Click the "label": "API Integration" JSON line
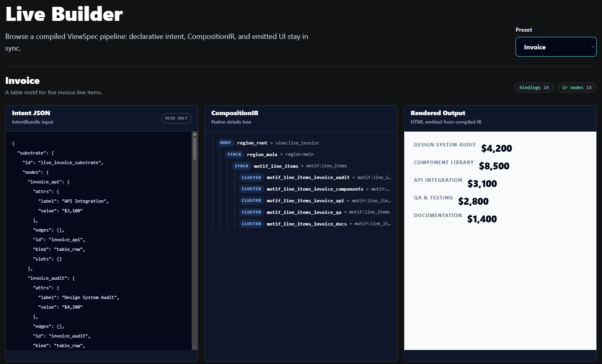The height and width of the screenshot is (364, 602). tap(74, 201)
